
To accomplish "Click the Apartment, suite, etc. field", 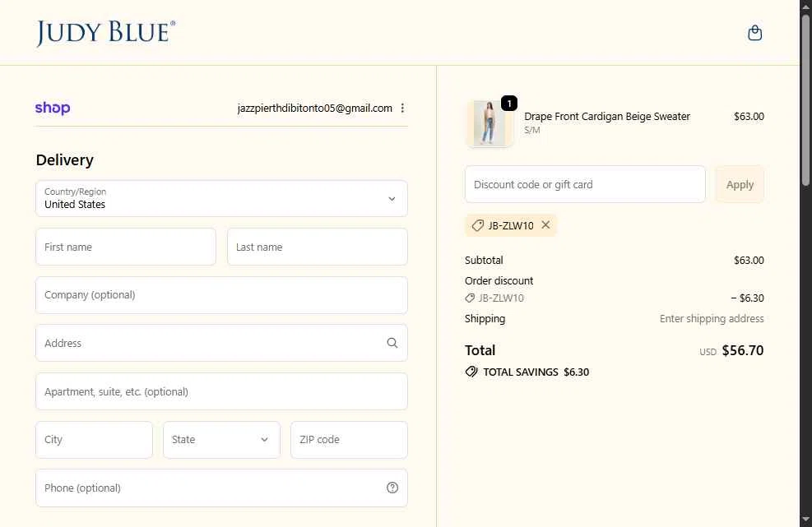I will (x=221, y=391).
